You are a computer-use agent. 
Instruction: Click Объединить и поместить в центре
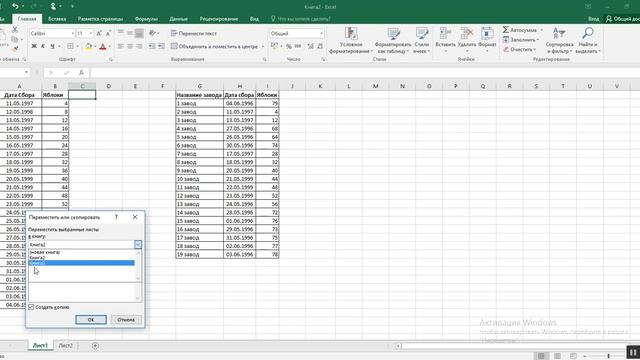coord(214,47)
